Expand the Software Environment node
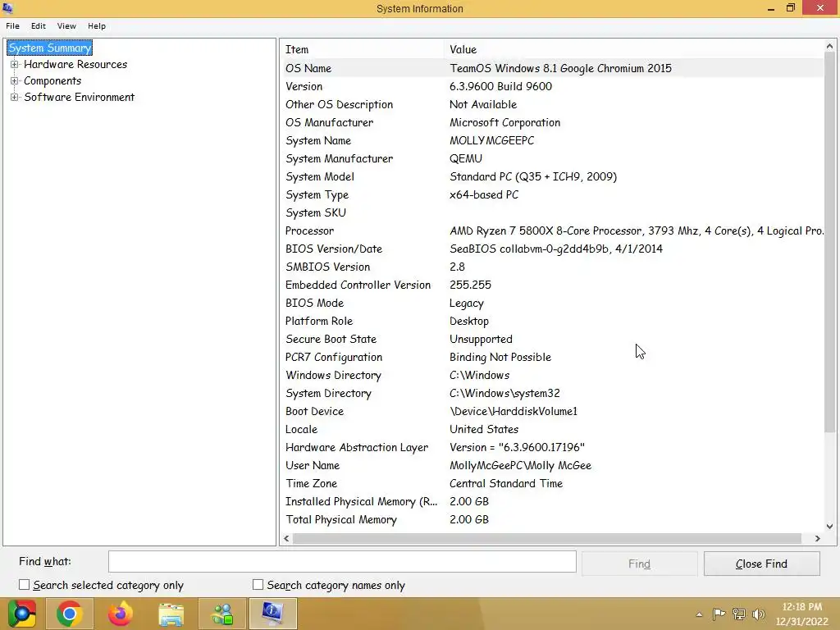The image size is (840, 630). coord(15,97)
